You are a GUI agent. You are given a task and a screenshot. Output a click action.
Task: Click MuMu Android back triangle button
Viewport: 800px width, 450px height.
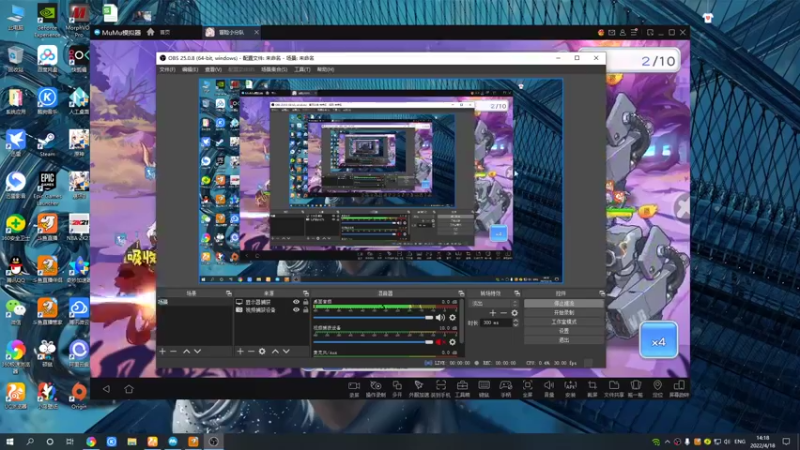106,389
